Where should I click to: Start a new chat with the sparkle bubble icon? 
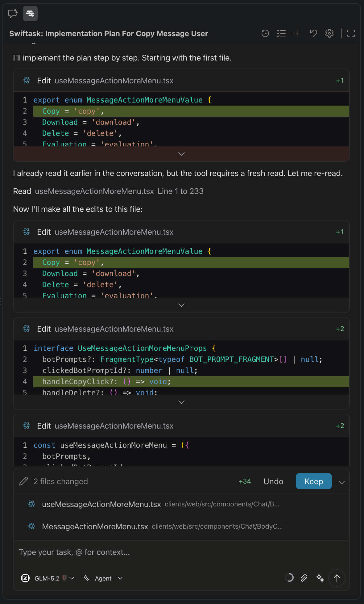[13, 13]
